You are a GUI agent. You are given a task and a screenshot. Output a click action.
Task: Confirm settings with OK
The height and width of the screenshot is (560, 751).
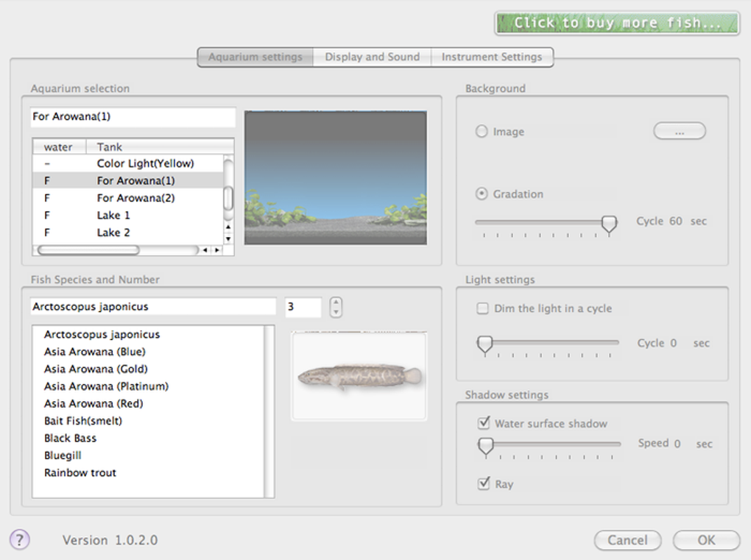[706, 540]
